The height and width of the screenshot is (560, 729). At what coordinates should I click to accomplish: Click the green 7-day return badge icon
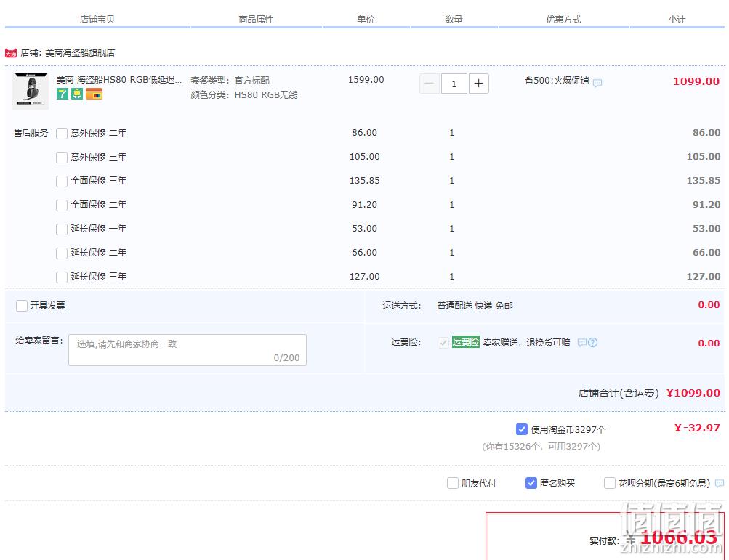tap(63, 94)
